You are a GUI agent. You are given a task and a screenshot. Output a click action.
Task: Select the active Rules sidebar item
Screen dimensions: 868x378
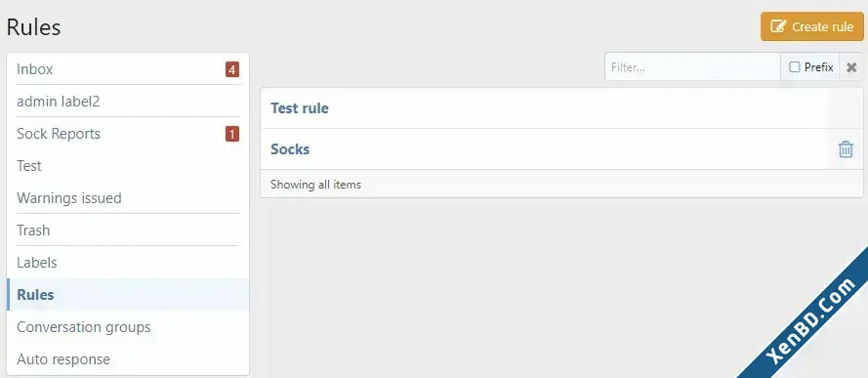coord(128,294)
